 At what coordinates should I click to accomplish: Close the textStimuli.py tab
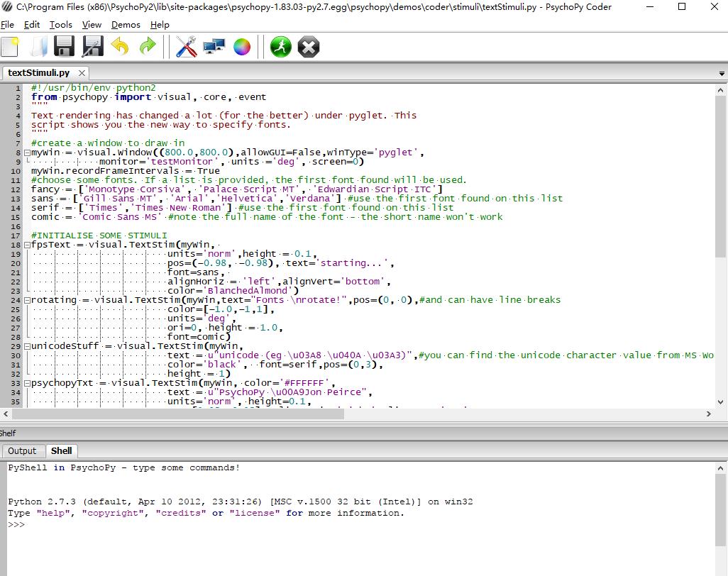[x=82, y=73]
